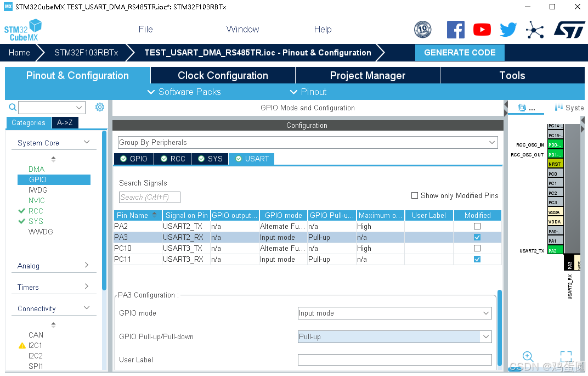This screenshot has height=376, width=588.
Task: Click GENERATE CODE button
Action: point(460,53)
